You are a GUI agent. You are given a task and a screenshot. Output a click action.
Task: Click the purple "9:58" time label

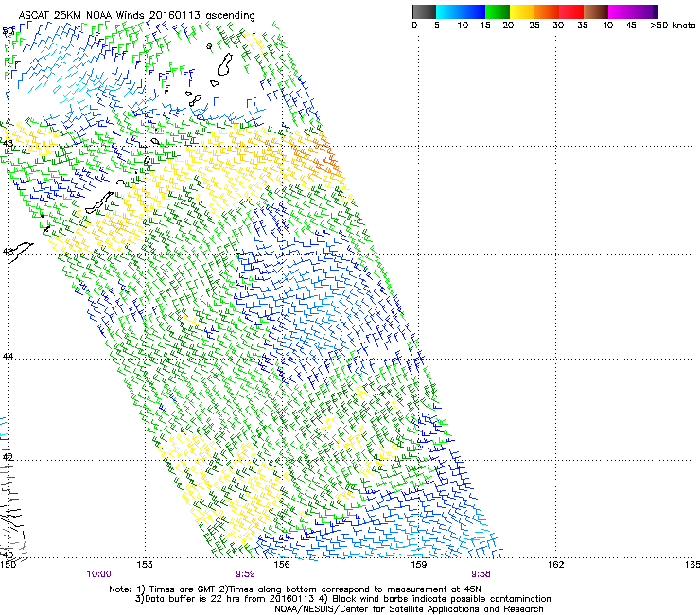481,574
